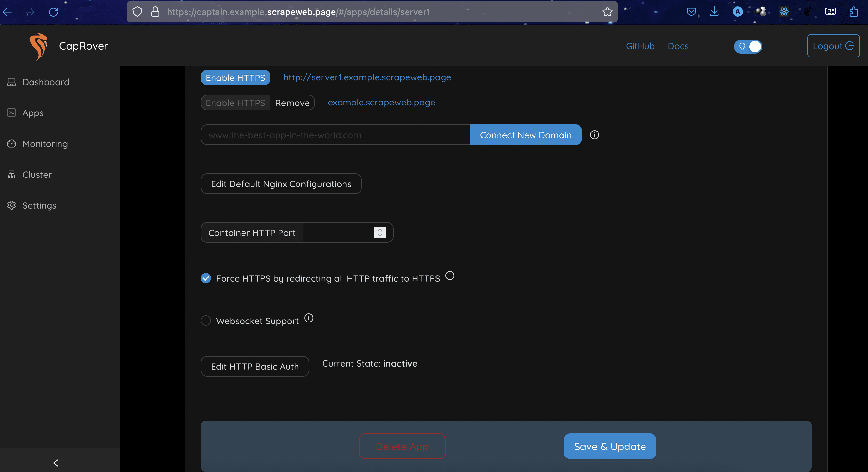Screen dimensions: 868x472
Task: Open the server1.example.scrapeweb.page link
Action: tap(367, 77)
